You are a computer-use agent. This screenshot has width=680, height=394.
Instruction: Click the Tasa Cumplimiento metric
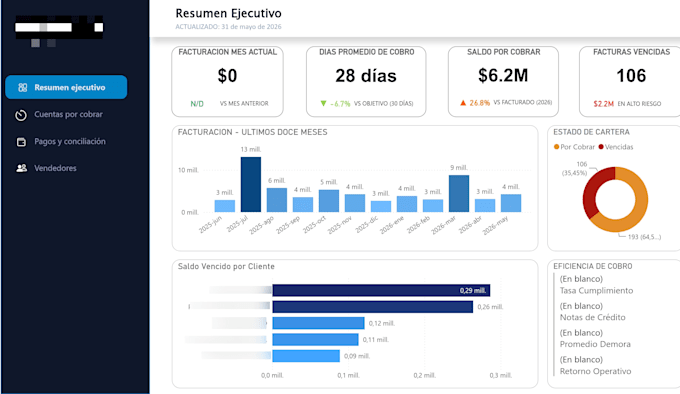pos(596,285)
